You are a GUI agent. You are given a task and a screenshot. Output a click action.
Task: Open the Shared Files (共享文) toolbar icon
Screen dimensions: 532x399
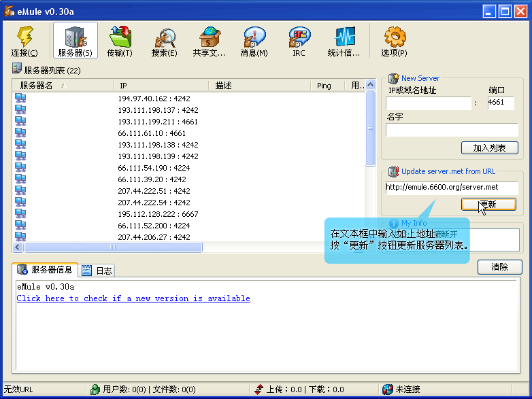click(209, 41)
